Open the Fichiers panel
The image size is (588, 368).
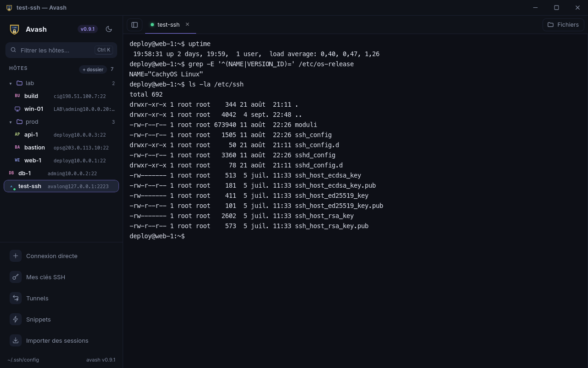pyautogui.click(x=563, y=25)
